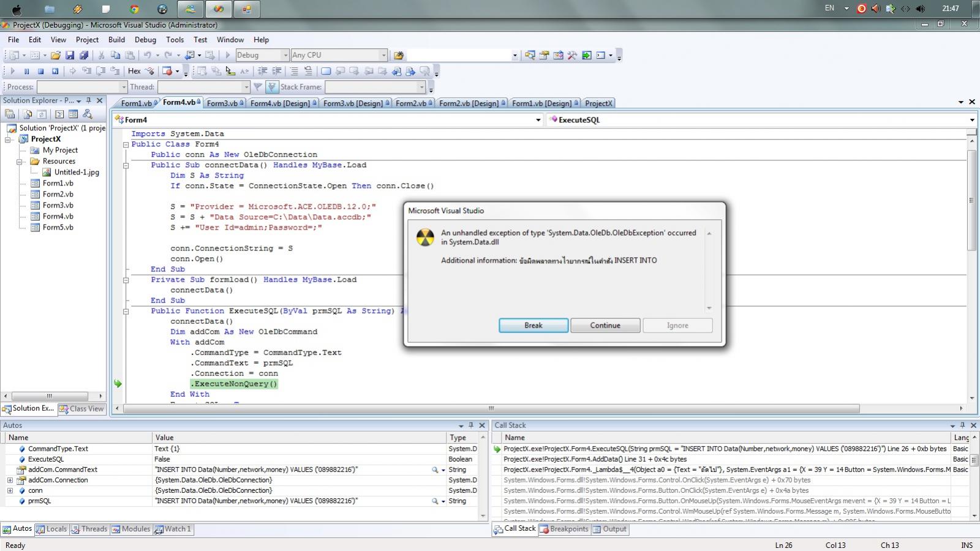Click Show All Files icon in Solution Explorer
This screenshot has height=551, width=980.
(x=28, y=114)
